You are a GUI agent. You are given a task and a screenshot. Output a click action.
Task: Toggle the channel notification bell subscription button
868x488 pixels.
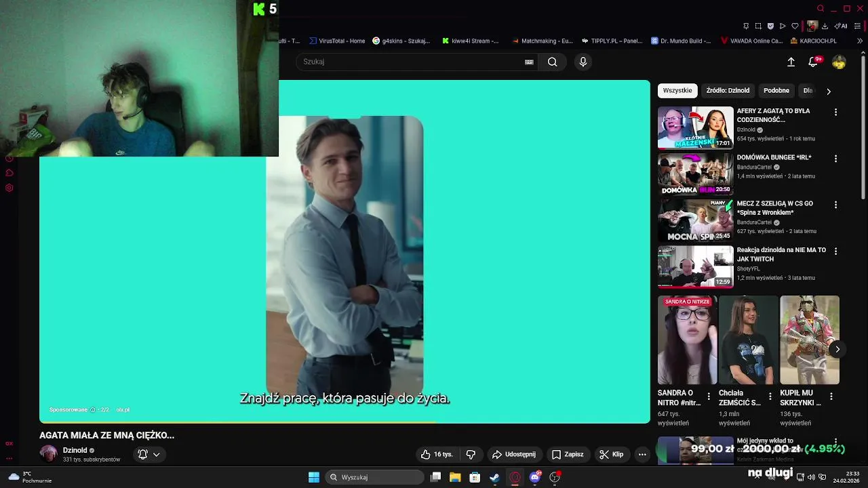coord(149,454)
